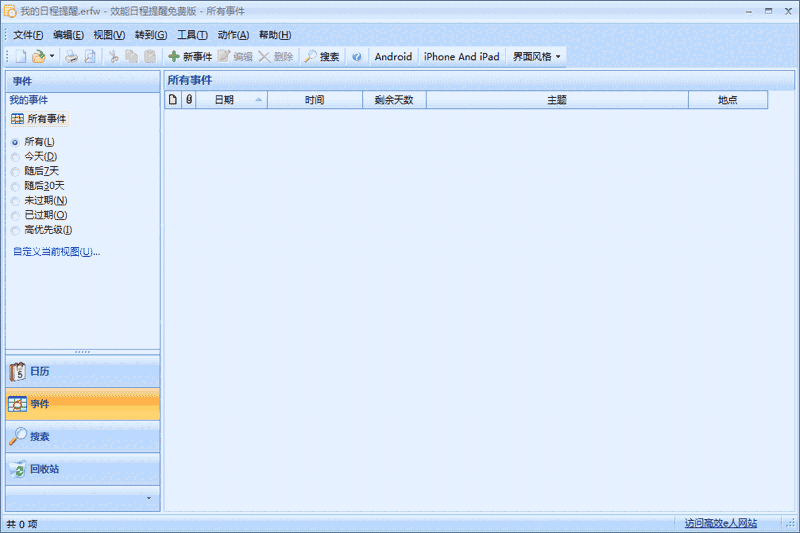The image size is (800, 533).
Task: Select the 已过期(O) radio button
Action: pos(15,216)
